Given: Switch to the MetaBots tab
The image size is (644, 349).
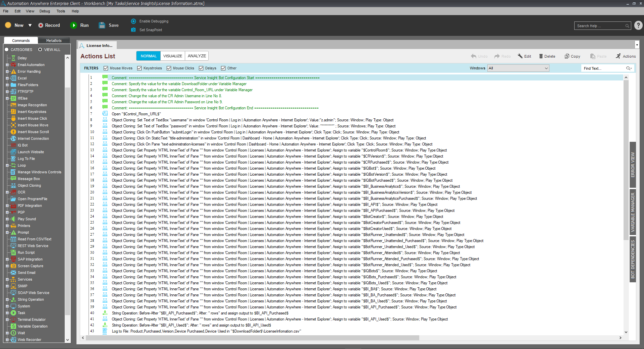Looking at the screenshot, I should click(x=54, y=41).
